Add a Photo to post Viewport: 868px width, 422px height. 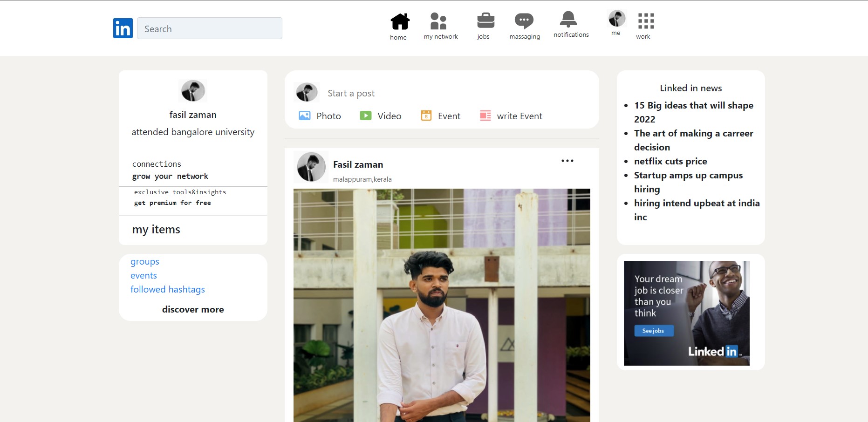tap(320, 116)
